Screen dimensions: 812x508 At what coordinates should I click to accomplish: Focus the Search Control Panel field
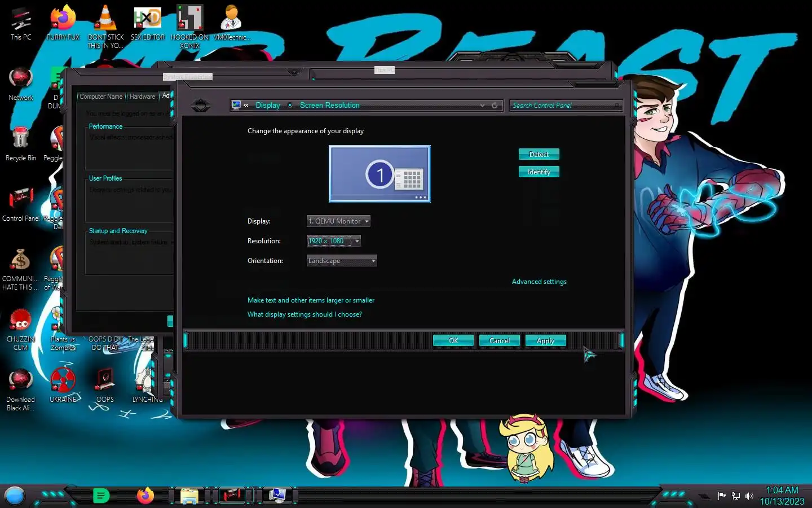pyautogui.click(x=566, y=106)
